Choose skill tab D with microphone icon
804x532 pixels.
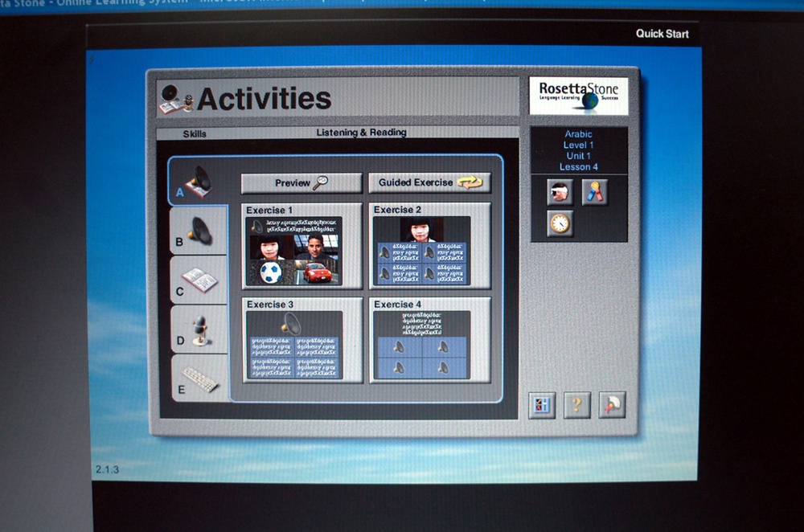[x=198, y=329]
